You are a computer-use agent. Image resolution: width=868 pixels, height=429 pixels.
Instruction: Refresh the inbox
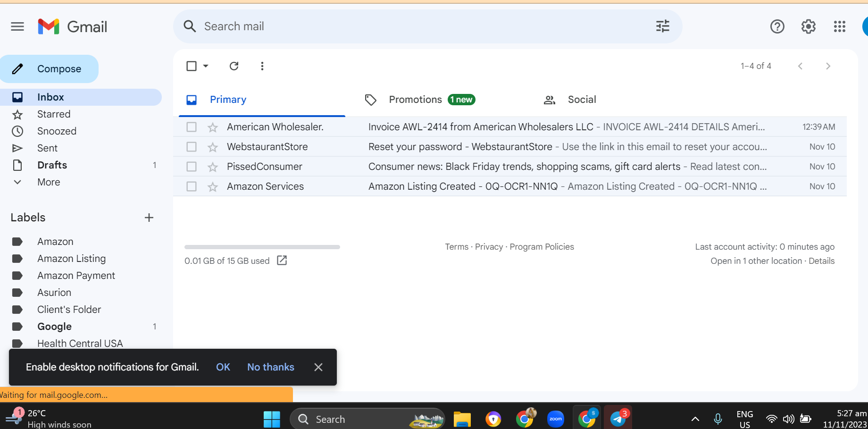[x=234, y=66]
